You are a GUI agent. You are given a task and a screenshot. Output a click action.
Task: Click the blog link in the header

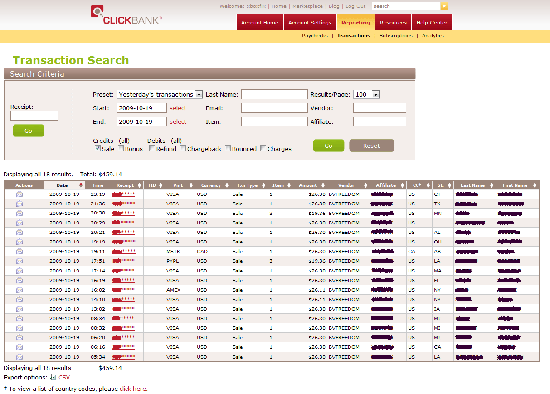point(334,6)
